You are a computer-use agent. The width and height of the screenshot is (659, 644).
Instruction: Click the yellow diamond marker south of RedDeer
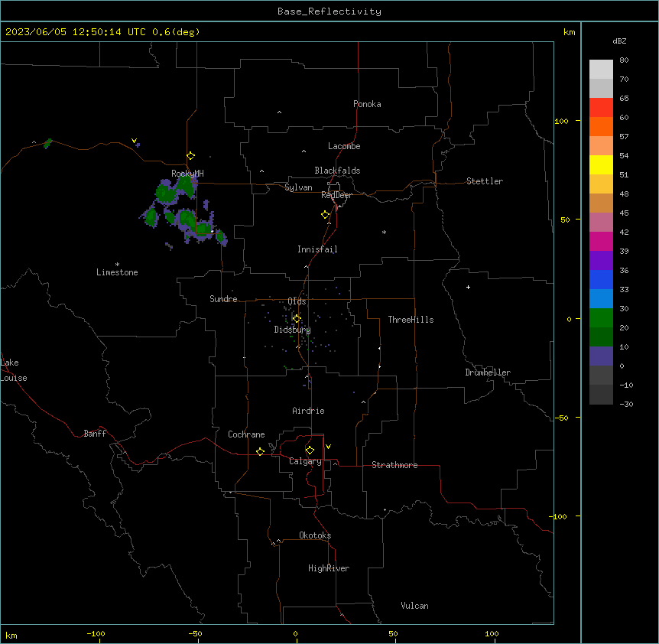click(326, 215)
